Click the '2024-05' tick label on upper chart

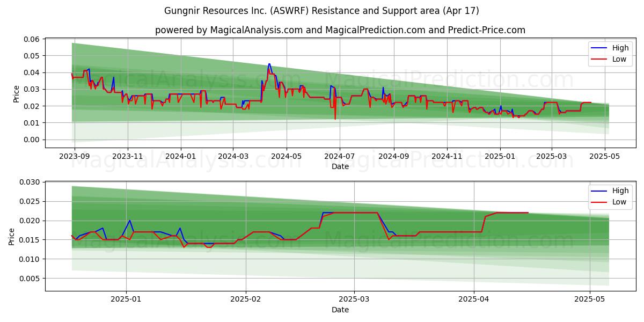287,156
